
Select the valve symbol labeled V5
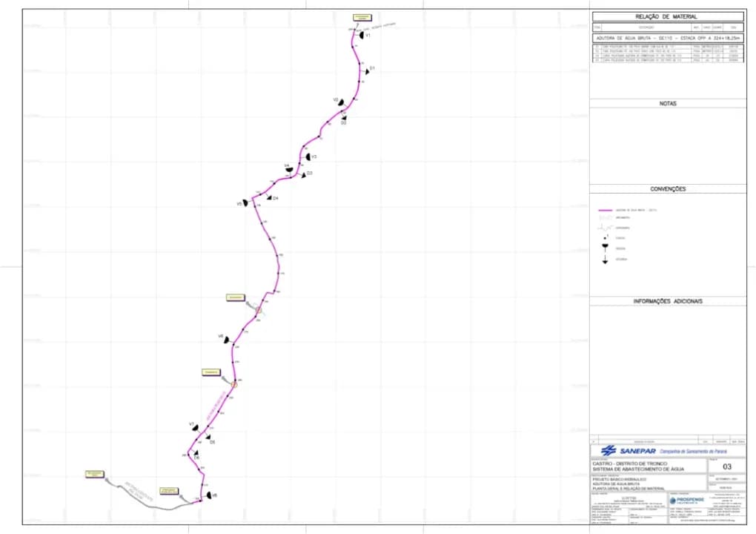[245, 203]
